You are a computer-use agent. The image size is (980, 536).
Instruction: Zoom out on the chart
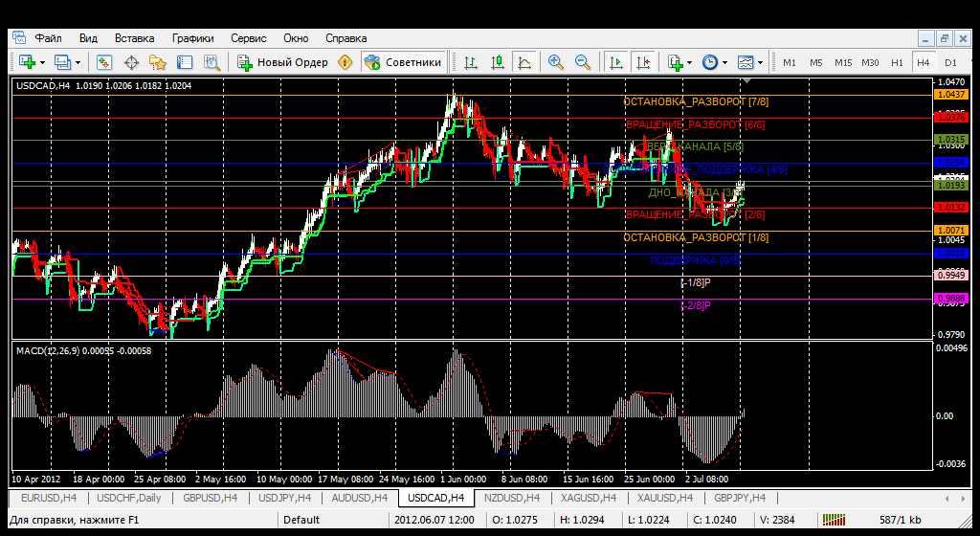[x=582, y=62]
